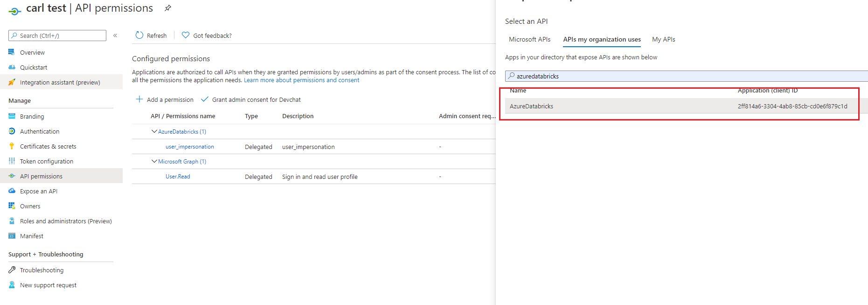This screenshot has height=305, width=868.
Task: Open Roles and administrators (Preview)
Action: tap(65, 221)
